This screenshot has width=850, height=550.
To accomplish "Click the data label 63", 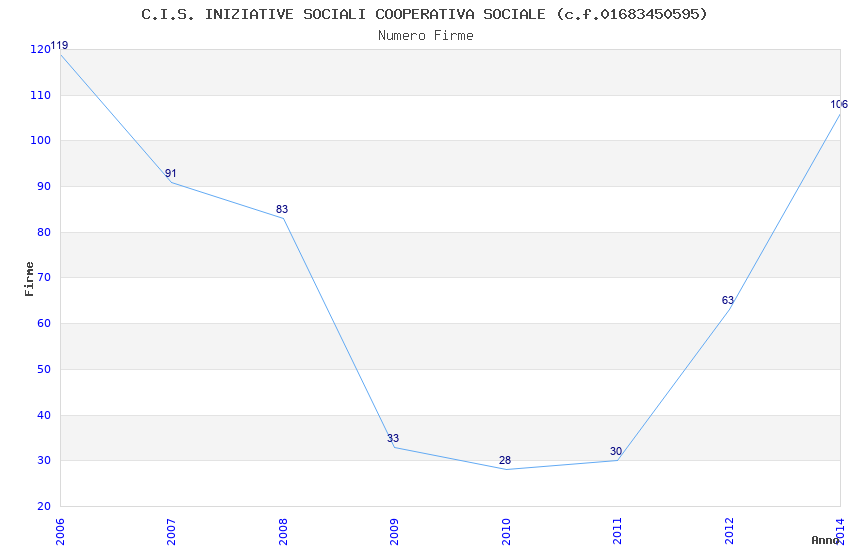I will 727,300.
